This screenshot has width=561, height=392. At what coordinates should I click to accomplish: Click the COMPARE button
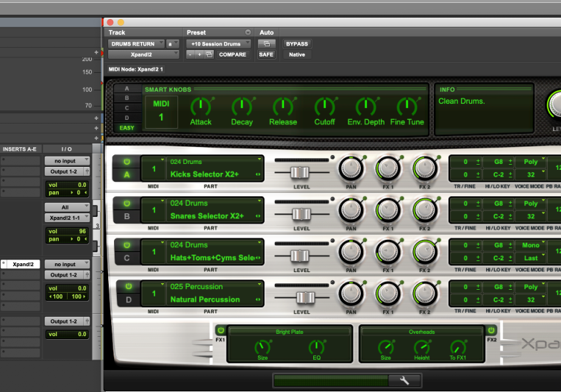[232, 54]
